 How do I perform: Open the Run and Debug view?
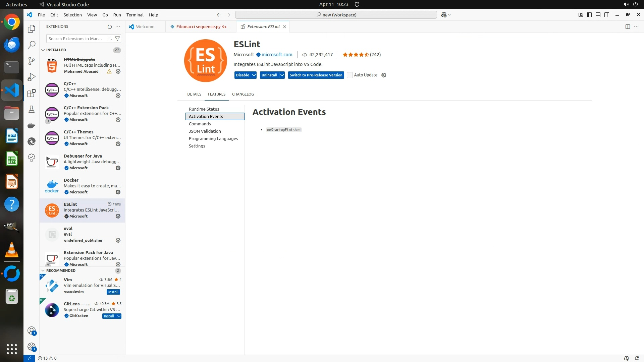(32, 77)
